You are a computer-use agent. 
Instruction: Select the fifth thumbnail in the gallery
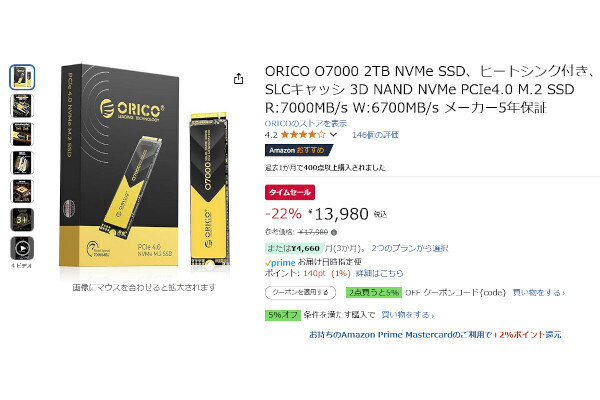[22, 191]
